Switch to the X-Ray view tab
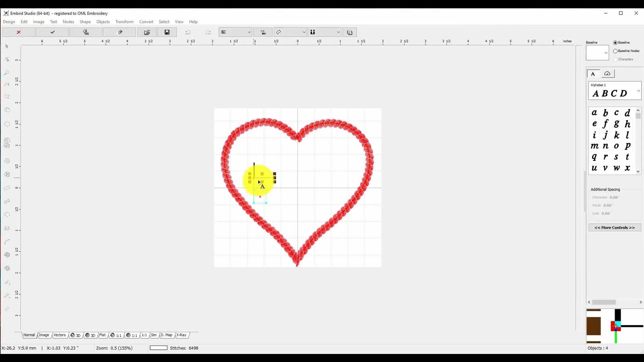 point(182,335)
